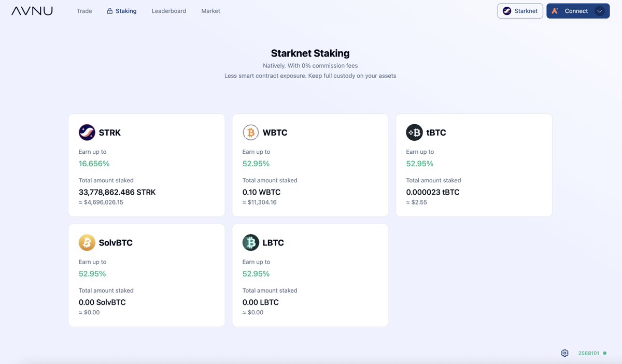Go to the Leaderboard page
622x364 pixels.
[169, 11]
